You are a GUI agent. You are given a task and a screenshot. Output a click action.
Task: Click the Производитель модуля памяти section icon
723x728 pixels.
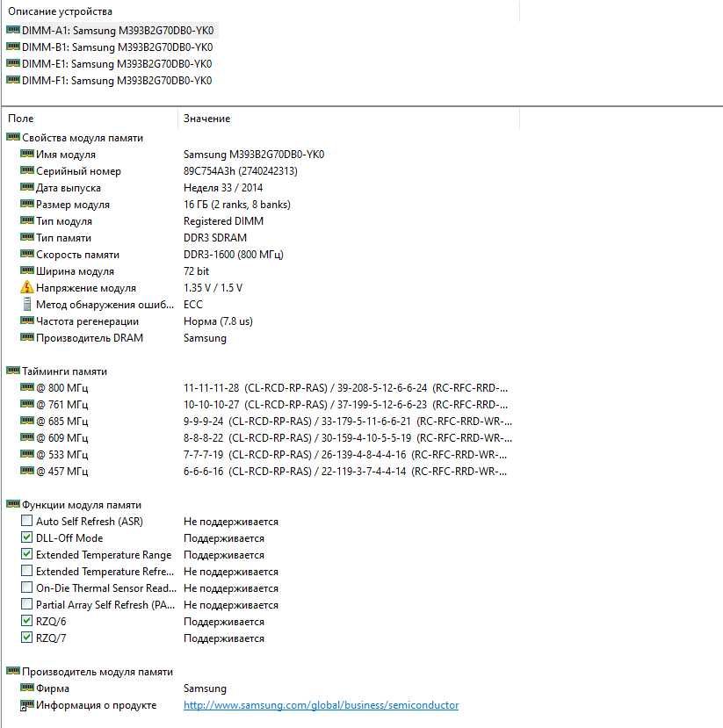pos(13,671)
